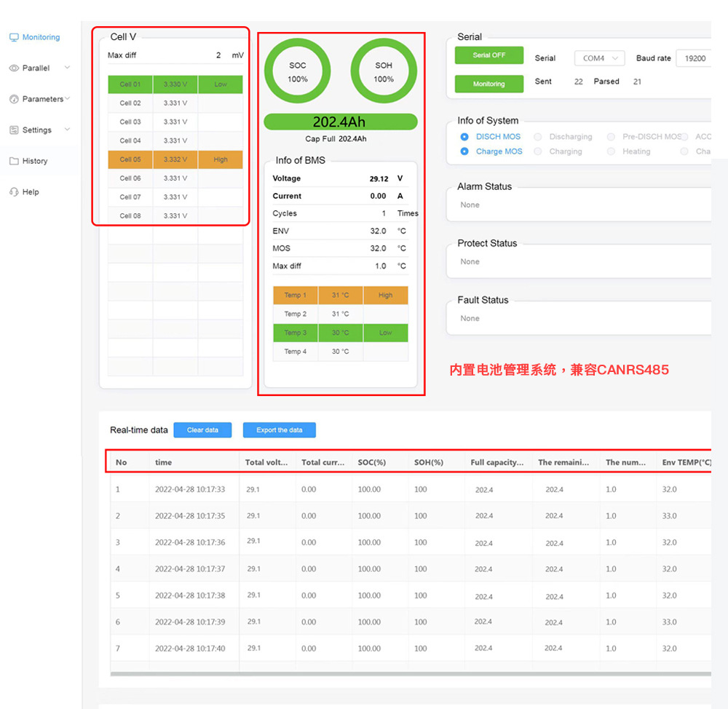The image size is (728, 709).
Task: Click the "Full capacity..." column header
Action: [x=496, y=462]
